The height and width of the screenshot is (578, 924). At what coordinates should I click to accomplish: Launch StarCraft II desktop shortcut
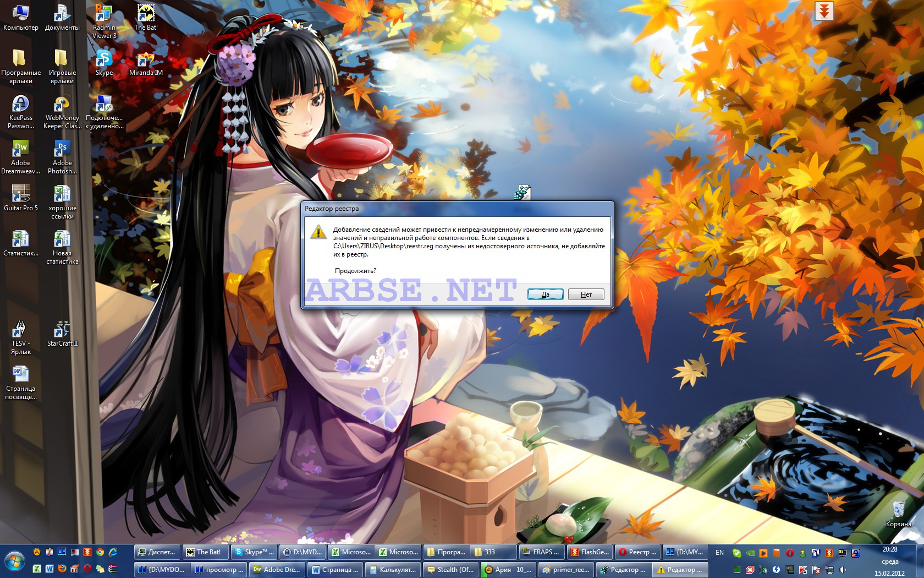point(62,334)
